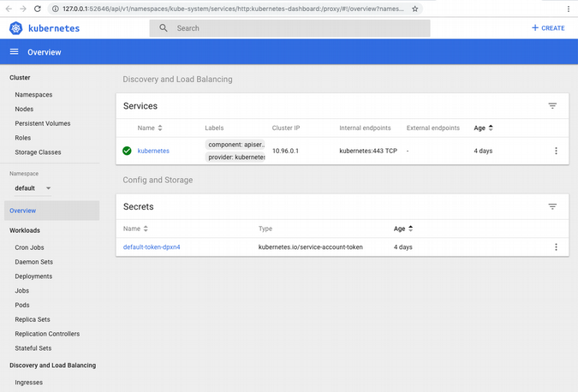This screenshot has width=578, height=392.
Task: Select Overview in sidebar
Action: click(x=51, y=211)
